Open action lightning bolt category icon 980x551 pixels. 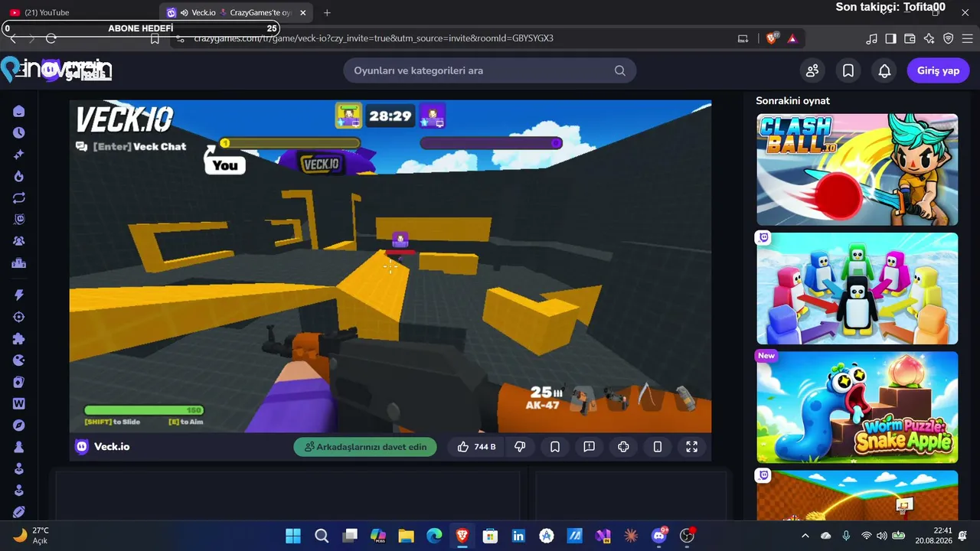coord(19,295)
